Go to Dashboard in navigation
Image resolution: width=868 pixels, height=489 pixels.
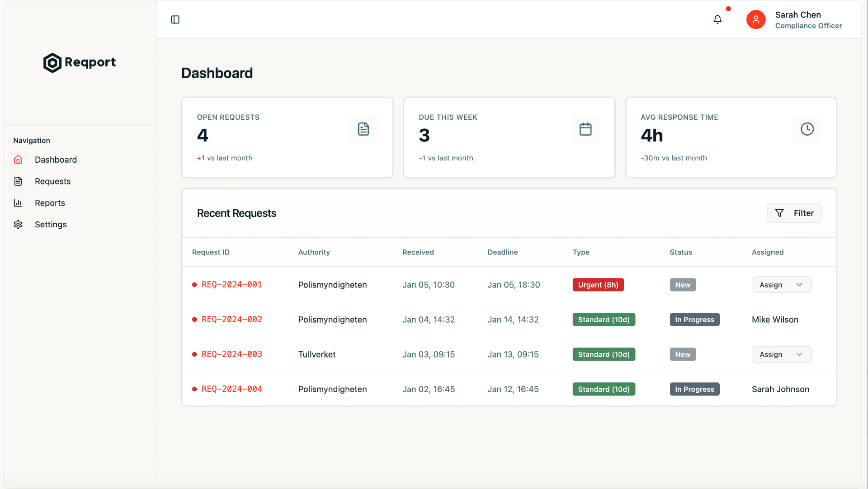pos(56,160)
